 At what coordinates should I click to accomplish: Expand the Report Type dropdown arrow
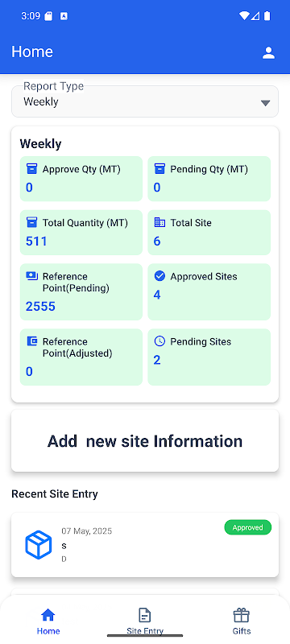(x=265, y=103)
